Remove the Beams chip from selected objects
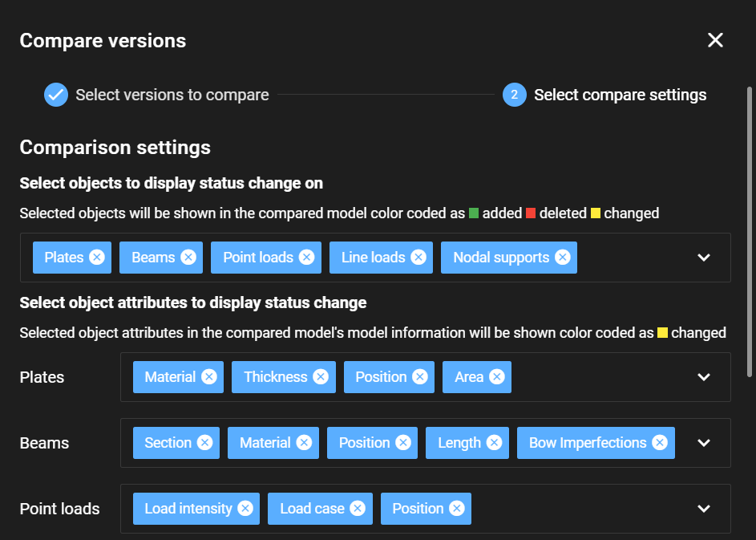This screenshot has height=540, width=756. coord(188,258)
